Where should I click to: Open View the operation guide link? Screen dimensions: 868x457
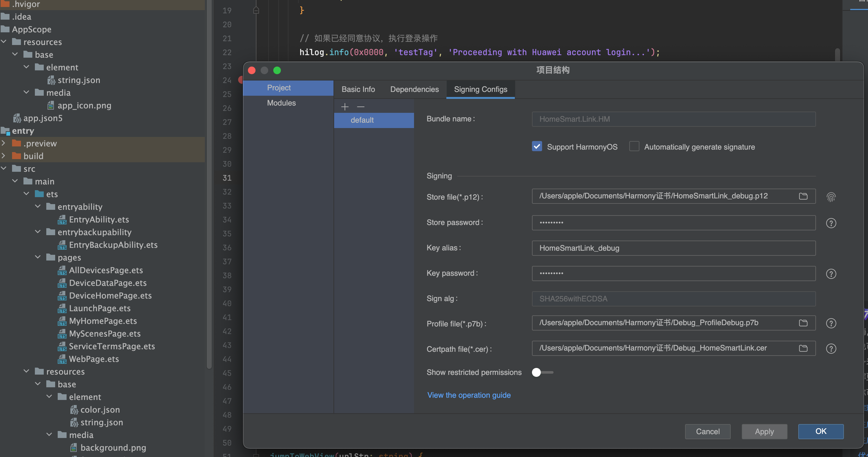[469, 395]
